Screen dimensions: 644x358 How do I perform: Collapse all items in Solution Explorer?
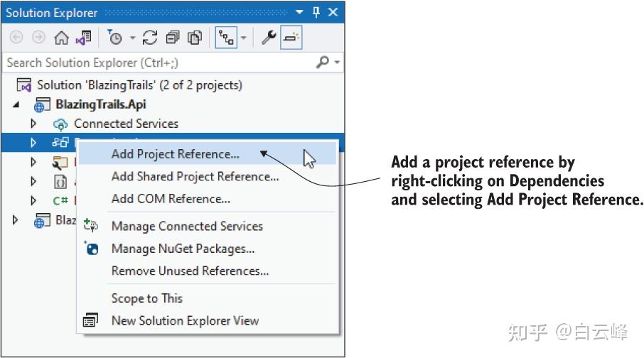pyautogui.click(x=173, y=38)
